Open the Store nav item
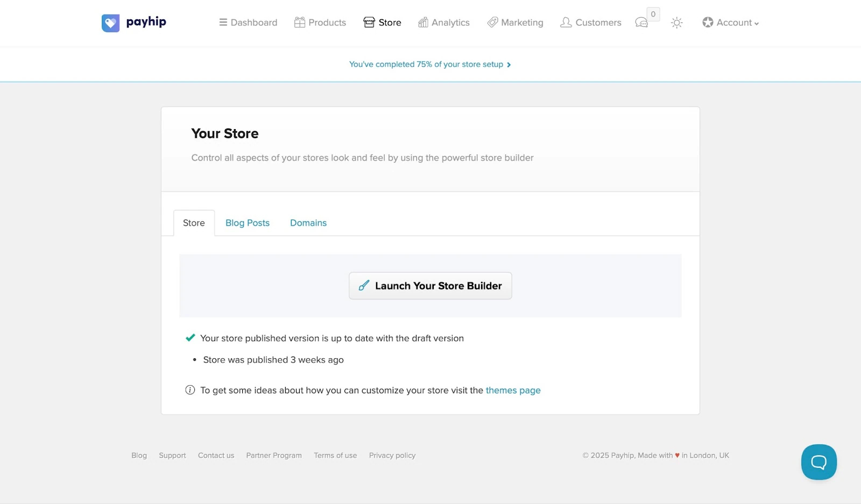861x504 pixels. [382, 23]
